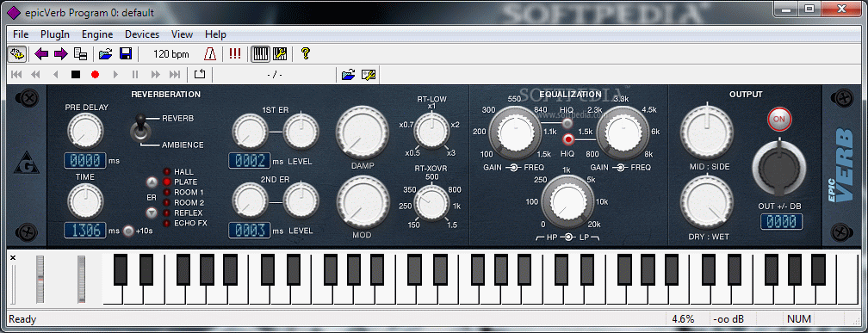The height and width of the screenshot is (333, 868).
Task: Select REFLEX reverb type
Action: (167, 213)
